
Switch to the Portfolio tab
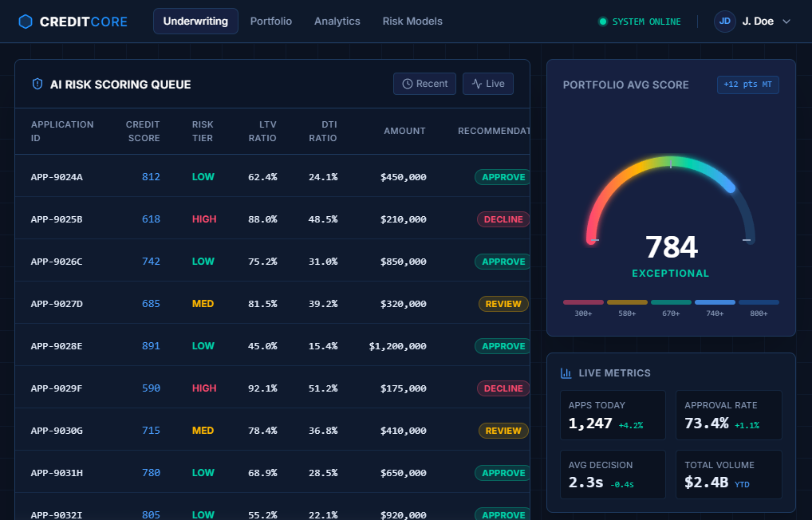click(x=271, y=22)
